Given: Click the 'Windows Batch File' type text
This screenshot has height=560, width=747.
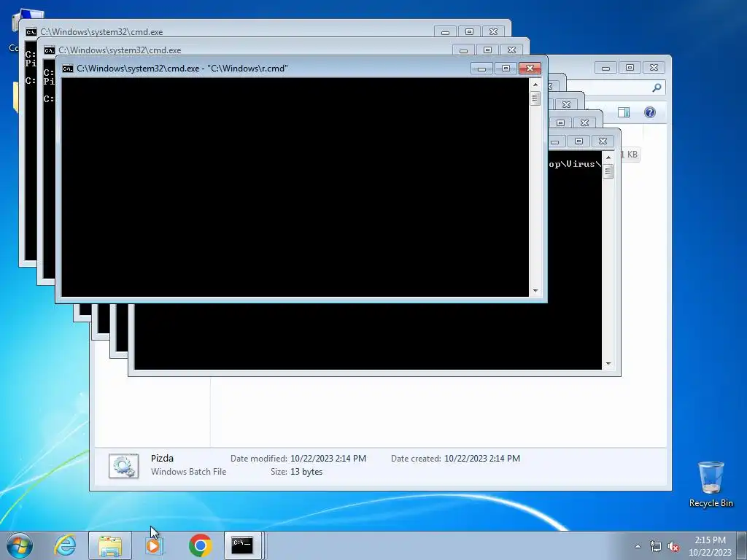Looking at the screenshot, I should point(189,472).
